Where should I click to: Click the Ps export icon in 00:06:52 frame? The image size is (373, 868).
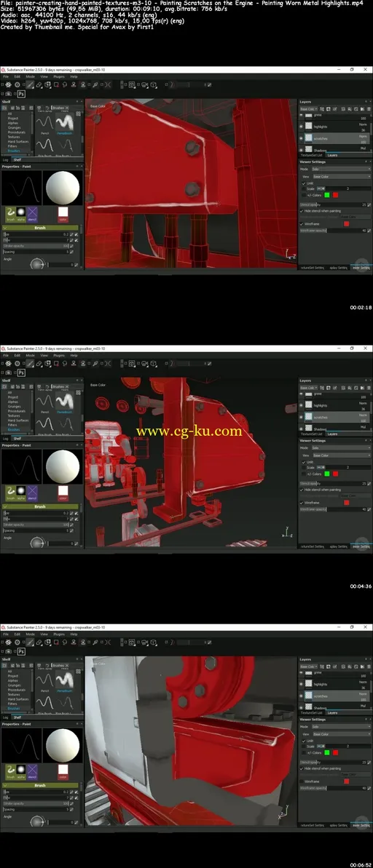tap(22, 652)
